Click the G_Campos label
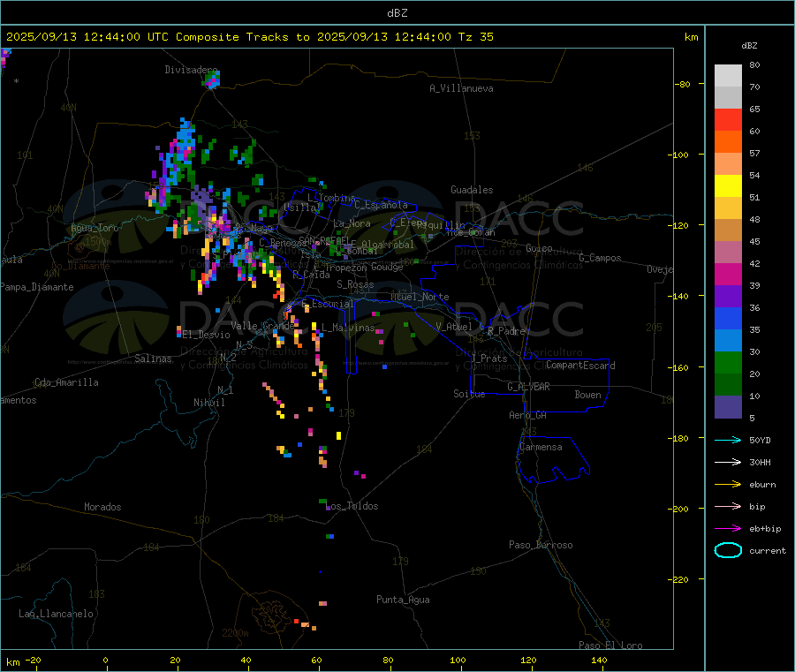The image size is (795, 672). click(x=601, y=258)
